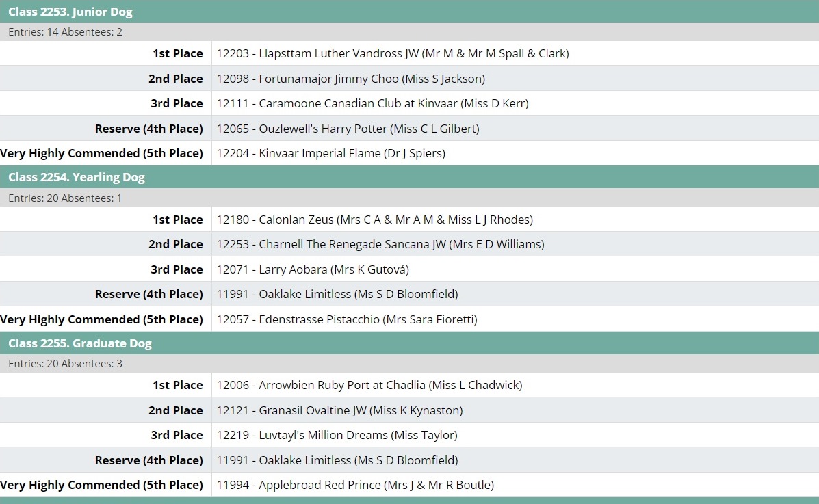Select Edenstrasse Pistacchio entry
Viewport: 819px width, 504px height.
tap(347, 319)
